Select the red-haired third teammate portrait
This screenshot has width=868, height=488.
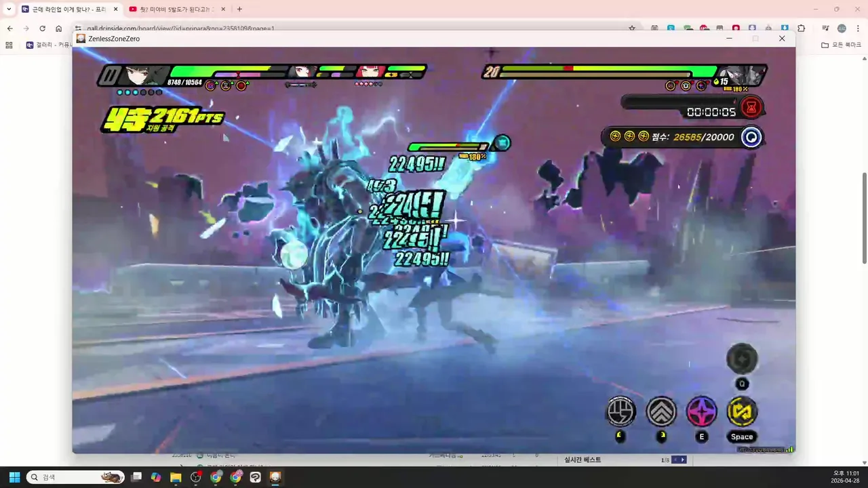(x=371, y=72)
